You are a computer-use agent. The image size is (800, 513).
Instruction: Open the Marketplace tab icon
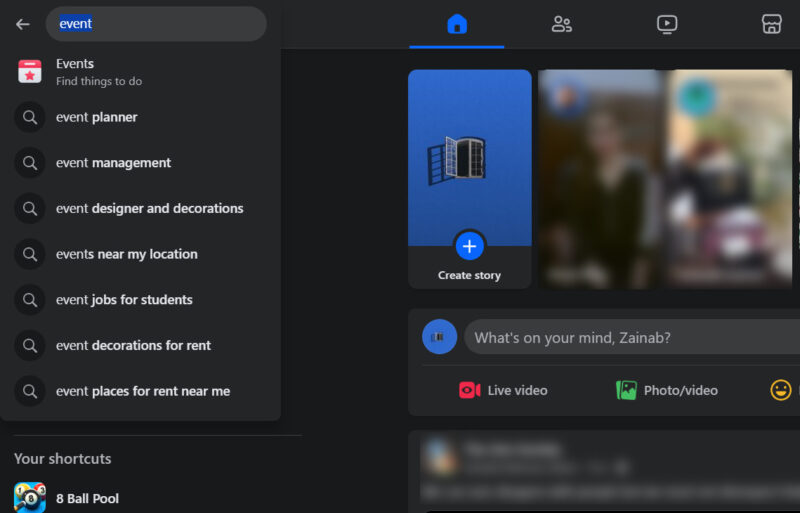point(771,24)
